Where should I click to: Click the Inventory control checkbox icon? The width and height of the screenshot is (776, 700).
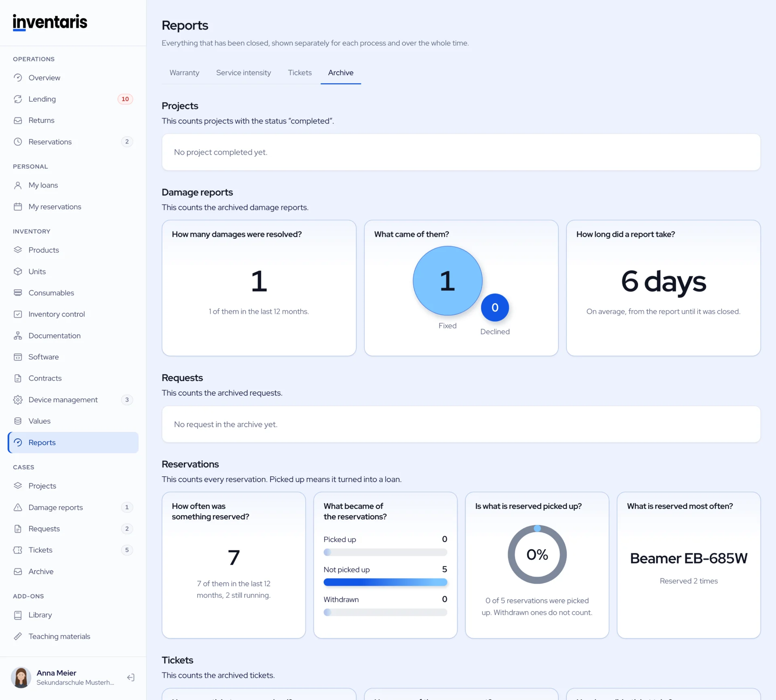(18, 314)
